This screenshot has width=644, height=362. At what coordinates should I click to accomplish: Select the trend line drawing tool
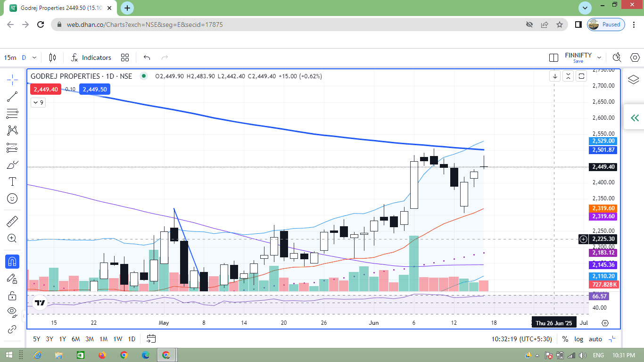pos(12,97)
